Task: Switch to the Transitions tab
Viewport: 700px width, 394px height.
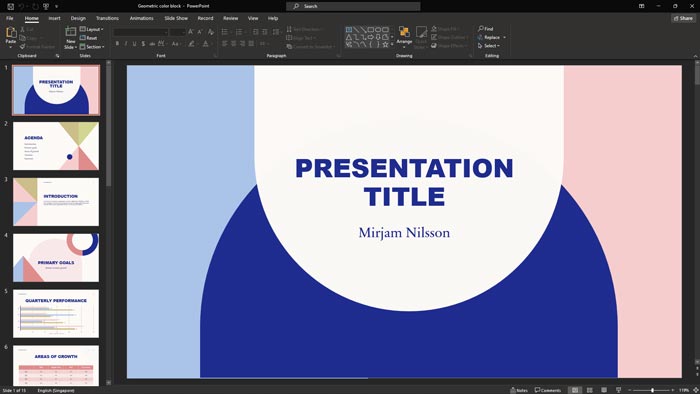Action: (107, 18)
